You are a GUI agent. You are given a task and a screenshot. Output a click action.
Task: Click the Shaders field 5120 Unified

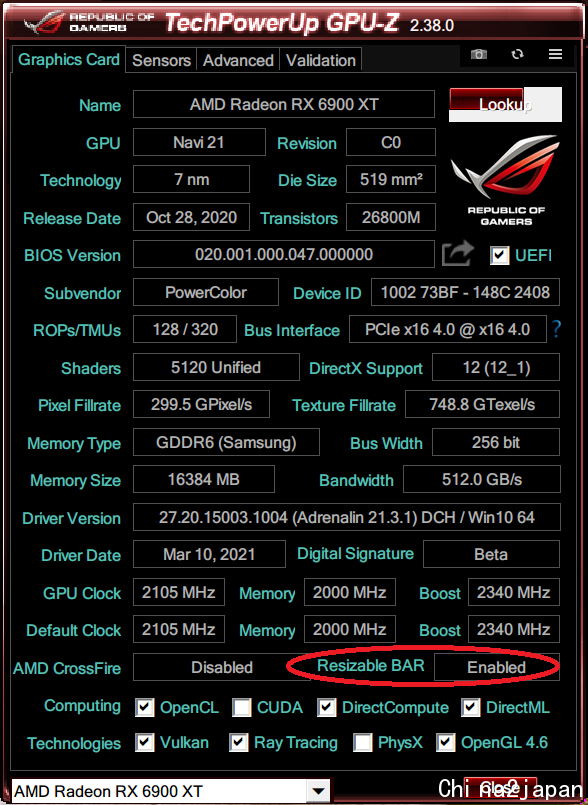(x=216, y=367)
